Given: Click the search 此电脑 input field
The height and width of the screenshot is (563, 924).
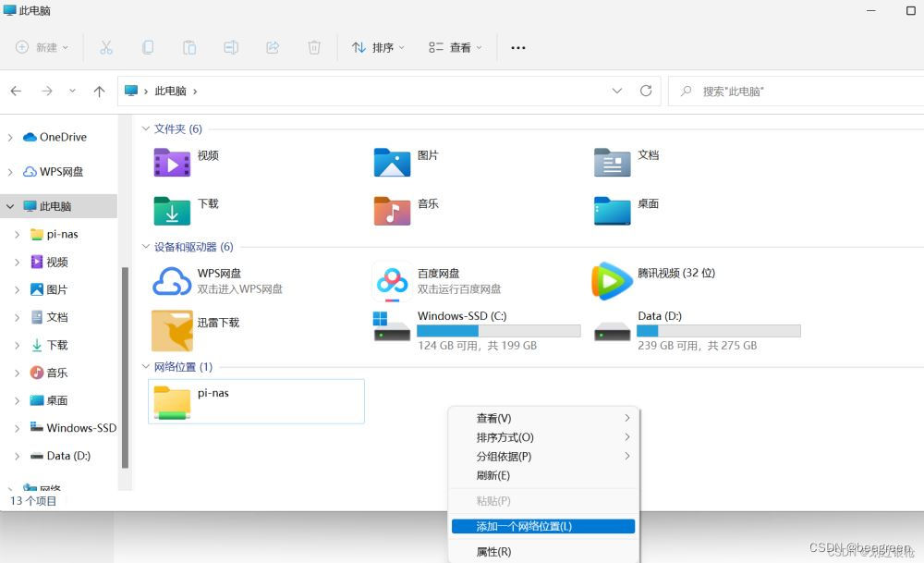Looking at the screenshot, I should coord(796,92).
